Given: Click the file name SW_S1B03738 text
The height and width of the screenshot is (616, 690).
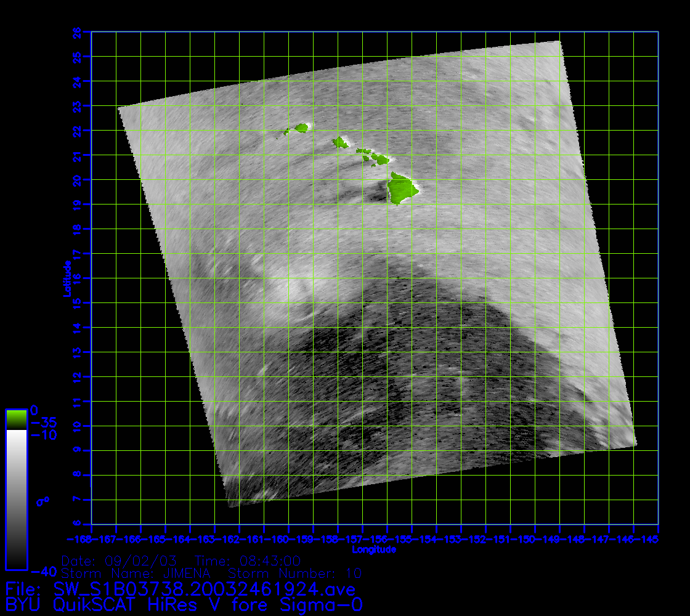Looking at the screenshot, I should coord(180,590).
